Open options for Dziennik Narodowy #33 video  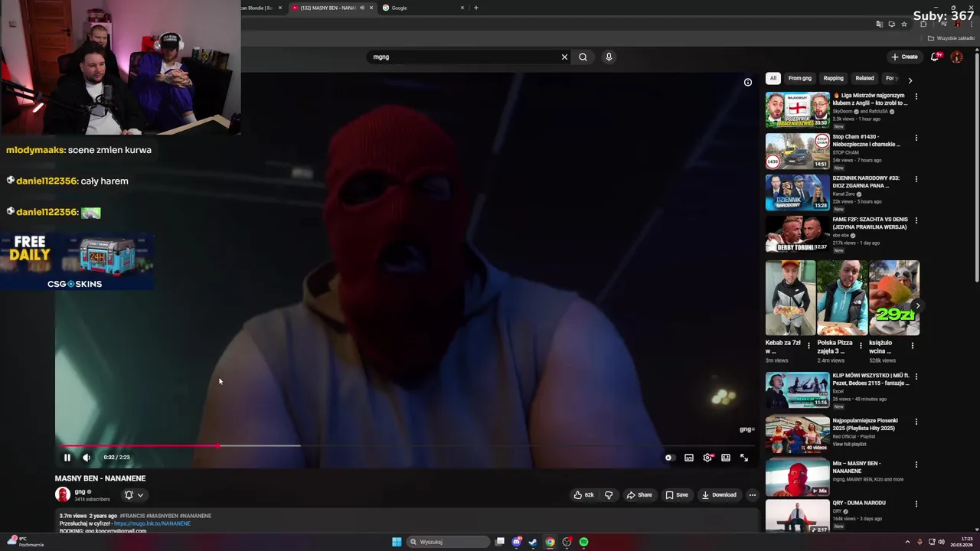pos(916,179)
